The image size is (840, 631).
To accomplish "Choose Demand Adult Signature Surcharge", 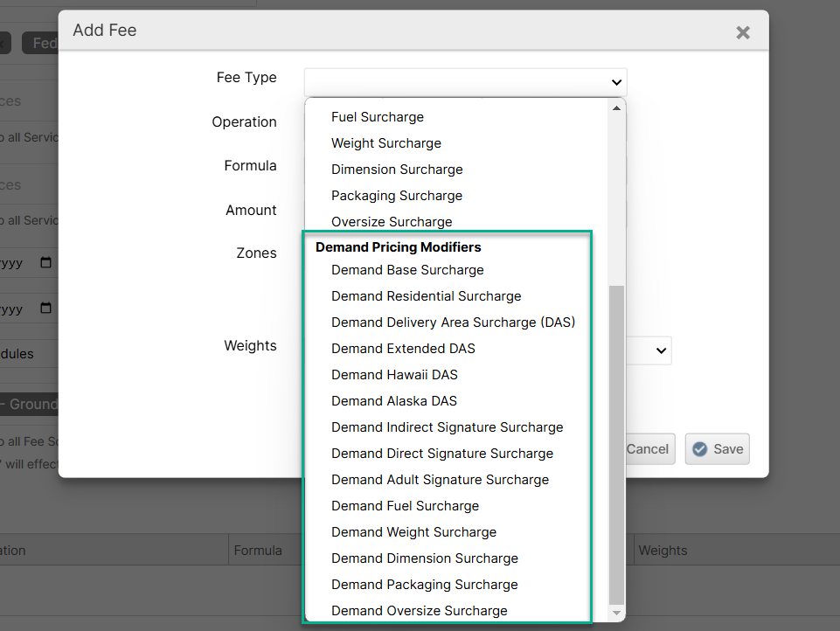I will click(x=440, y=480).
